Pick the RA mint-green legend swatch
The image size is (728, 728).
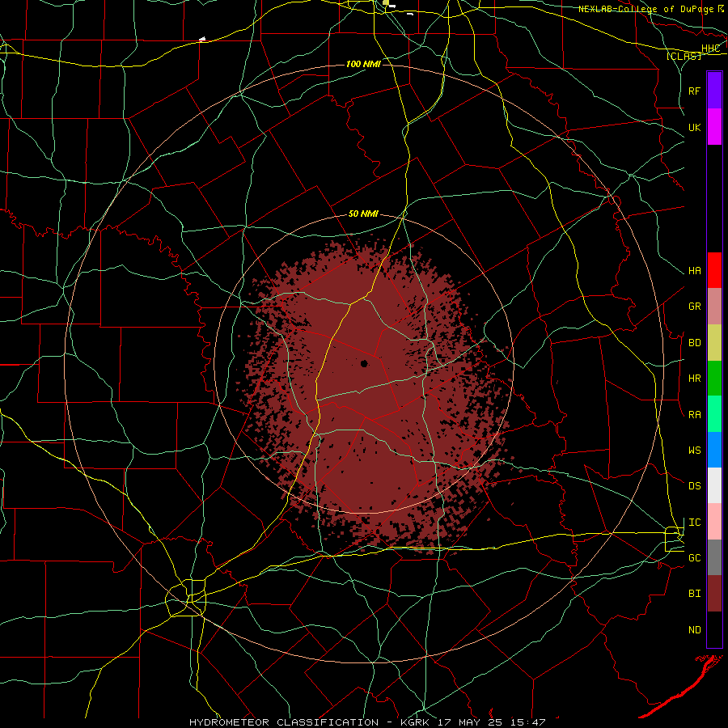(x=714, y=414)
